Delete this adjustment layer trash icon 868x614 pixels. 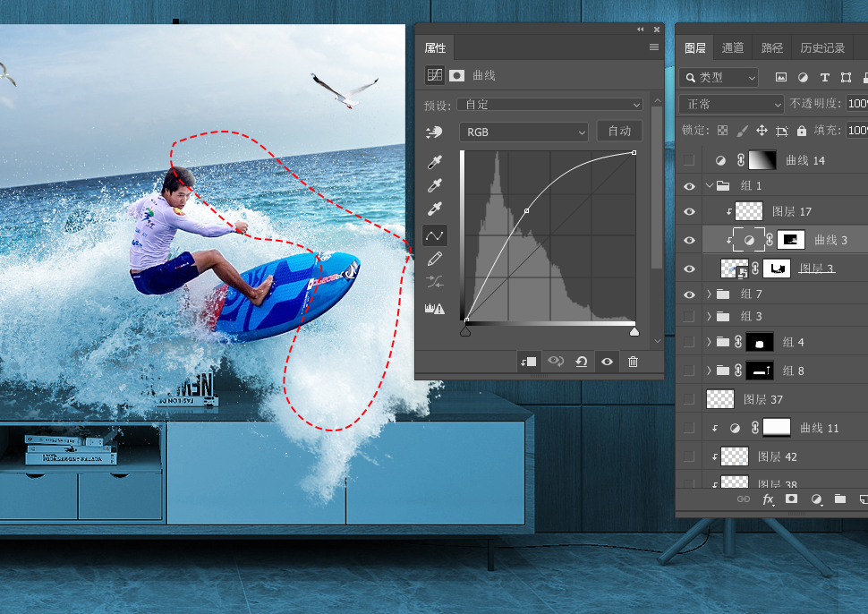click(633, 362)
